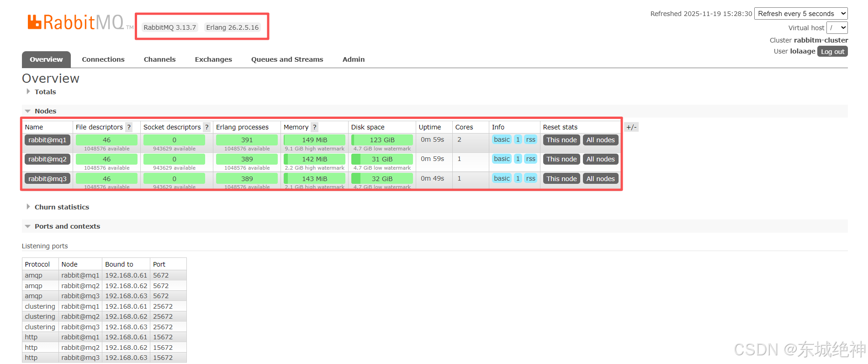Click the basic tag for rabbit@mq3
This screenshot has height=364, width=868.
tap(502, 178)
